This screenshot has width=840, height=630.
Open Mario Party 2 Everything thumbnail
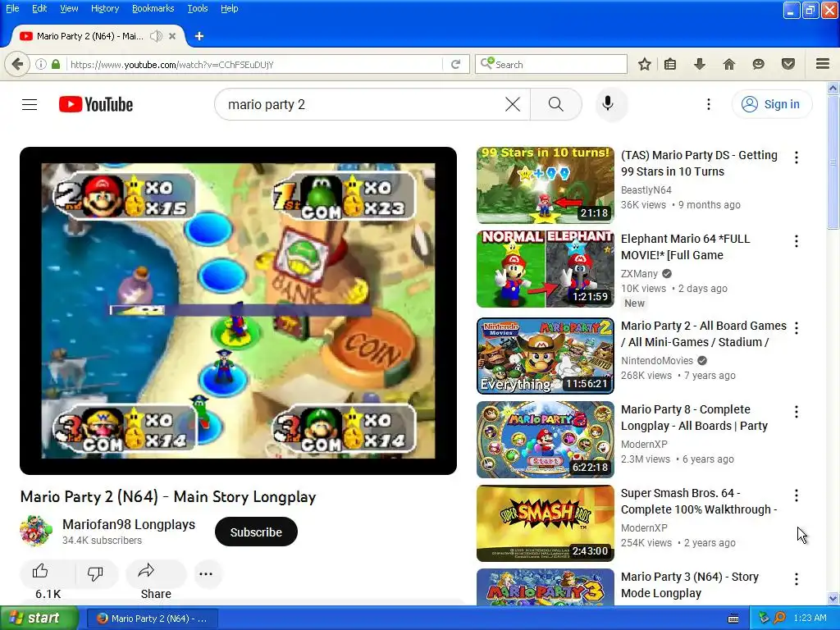[x=546, y=356]
